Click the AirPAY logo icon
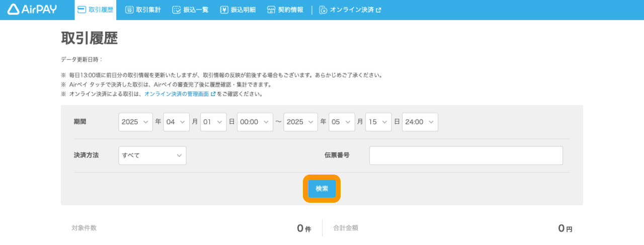 coord(14,10)
